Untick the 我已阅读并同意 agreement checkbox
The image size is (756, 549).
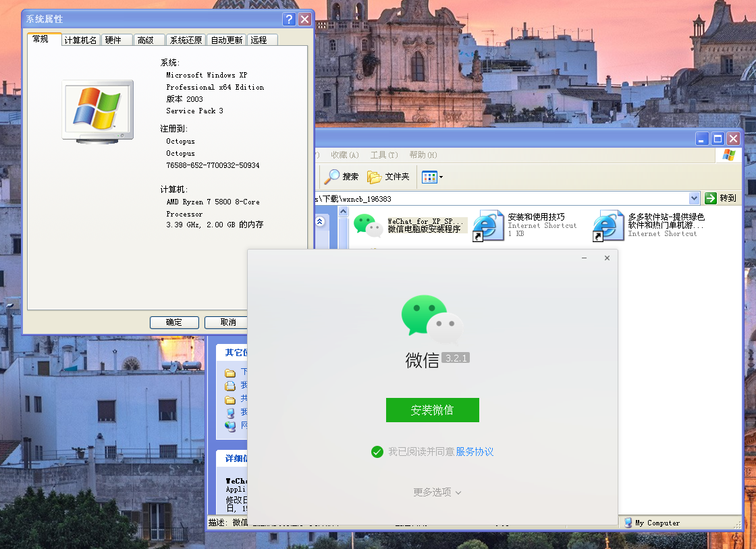[x=377, y=452]
